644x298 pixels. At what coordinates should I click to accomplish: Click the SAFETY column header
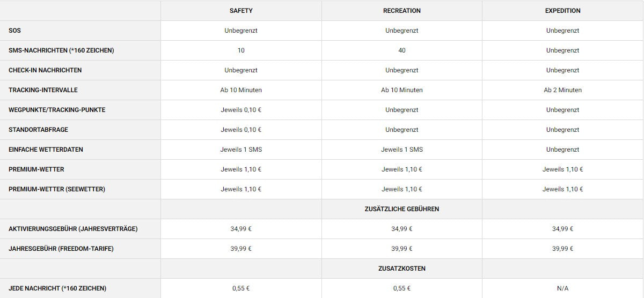coord(241,11)
